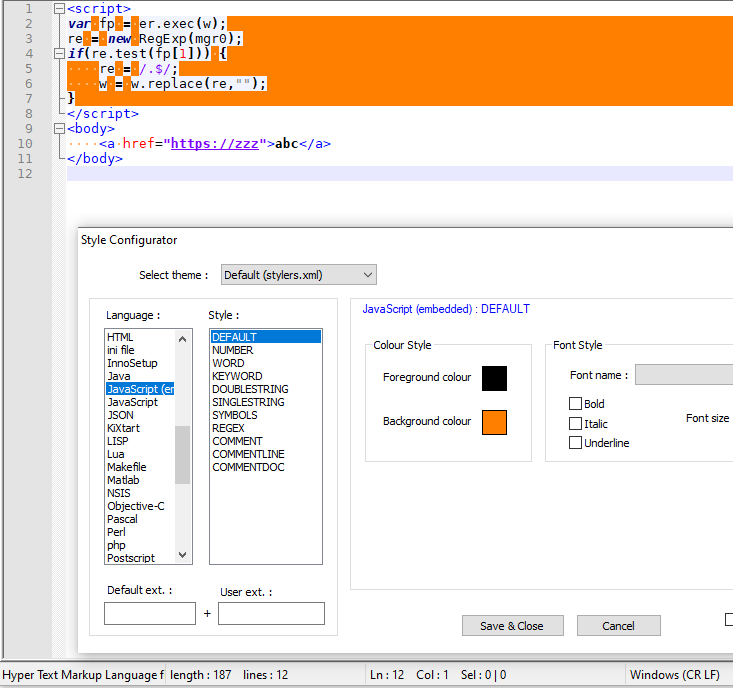Image resolution: width=733 pixels, height=688 pixels.
Task: Select ini file in the Language list
Action: click(140, 350)
